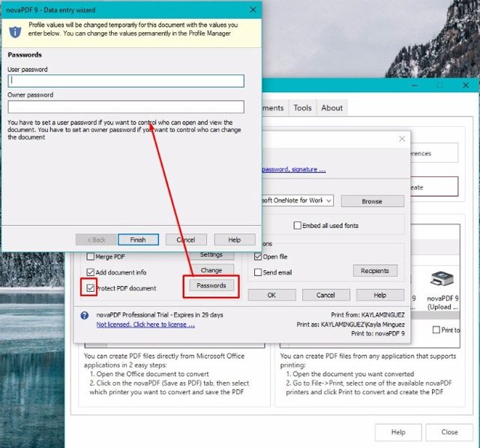Enable Embed all used fonts
Screen dimensions: 480x448
(297, 225)
